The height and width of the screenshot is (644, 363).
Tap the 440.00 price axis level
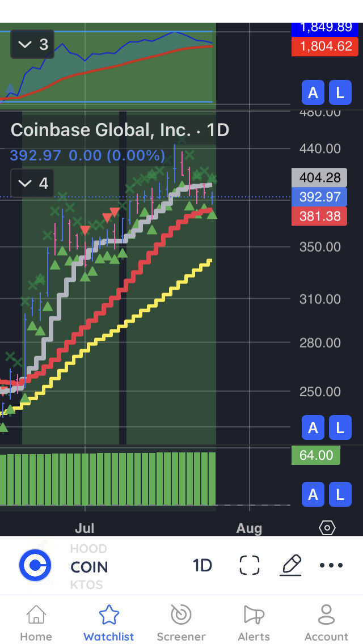click(320, 149)
